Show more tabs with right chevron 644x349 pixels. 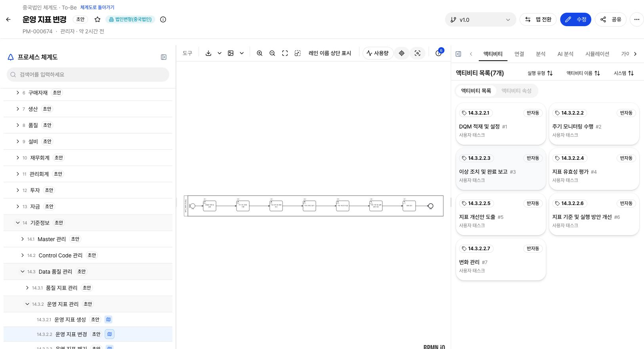[x=635, y=54]
